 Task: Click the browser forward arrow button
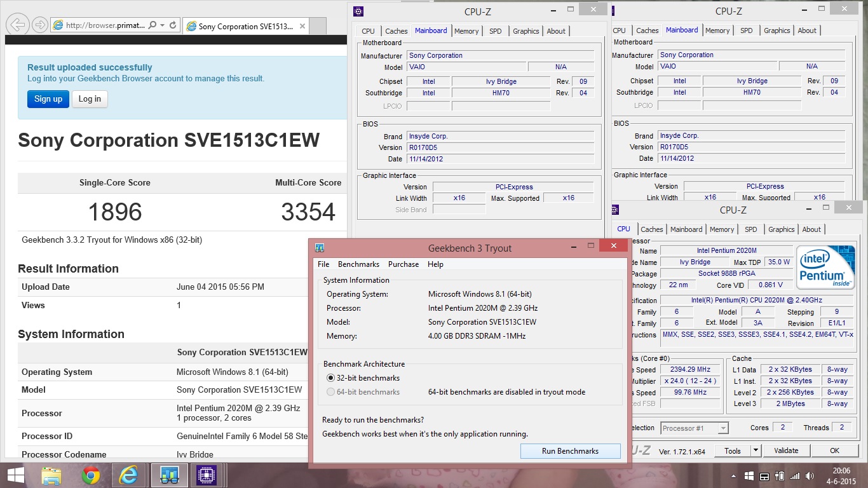click(39, 25)
